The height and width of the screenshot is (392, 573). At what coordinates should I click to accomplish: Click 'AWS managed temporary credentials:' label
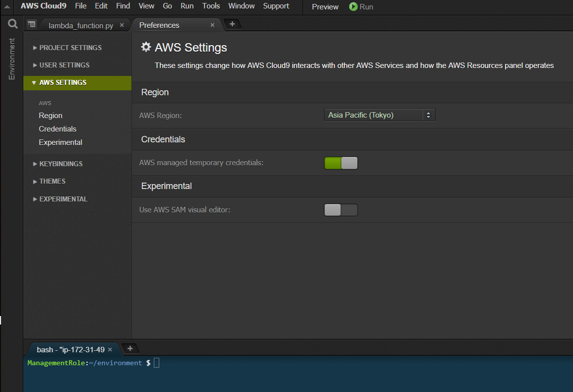[x=201, y=163]
